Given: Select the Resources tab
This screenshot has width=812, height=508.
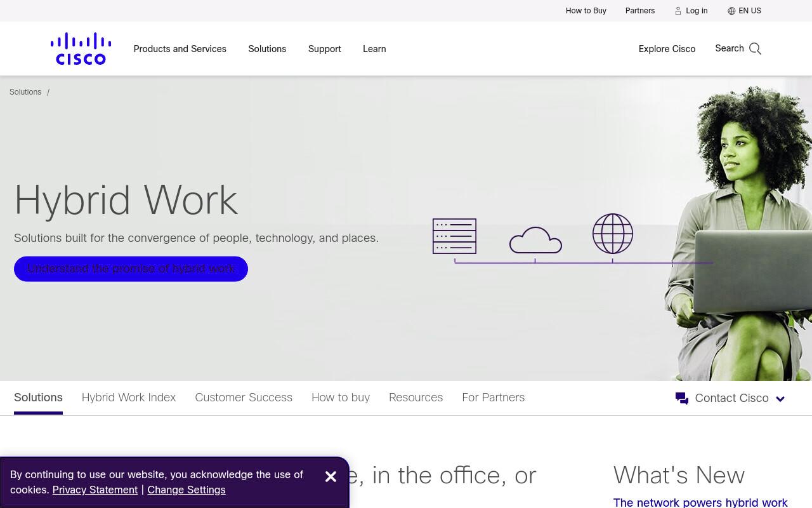Looking at the screenshot, I should (416, 398).
